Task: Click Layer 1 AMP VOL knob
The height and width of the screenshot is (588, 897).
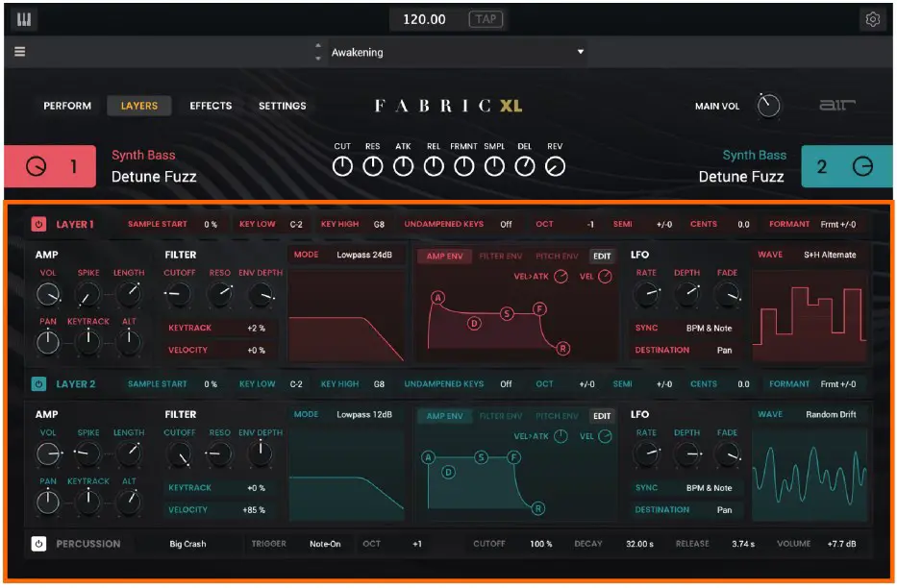Action: (48, 294)
